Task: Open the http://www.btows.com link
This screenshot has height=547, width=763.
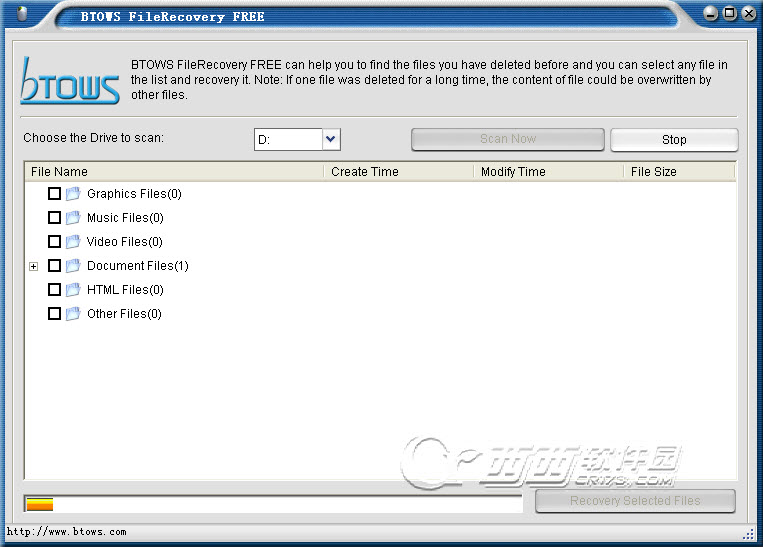Action: tap(67, 532)
